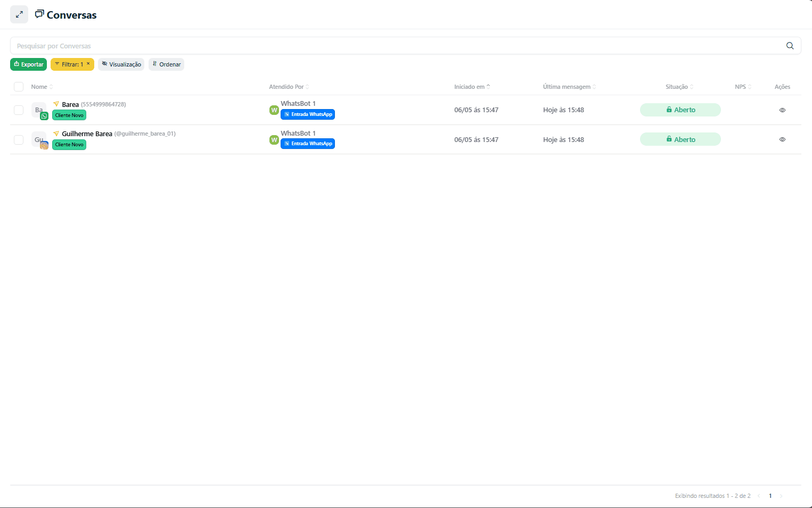The image size is (812, 508).
Task: Click the Entrada WhatsApp tag in the Guilherme Barea row
Action: (x=308, y=143)
